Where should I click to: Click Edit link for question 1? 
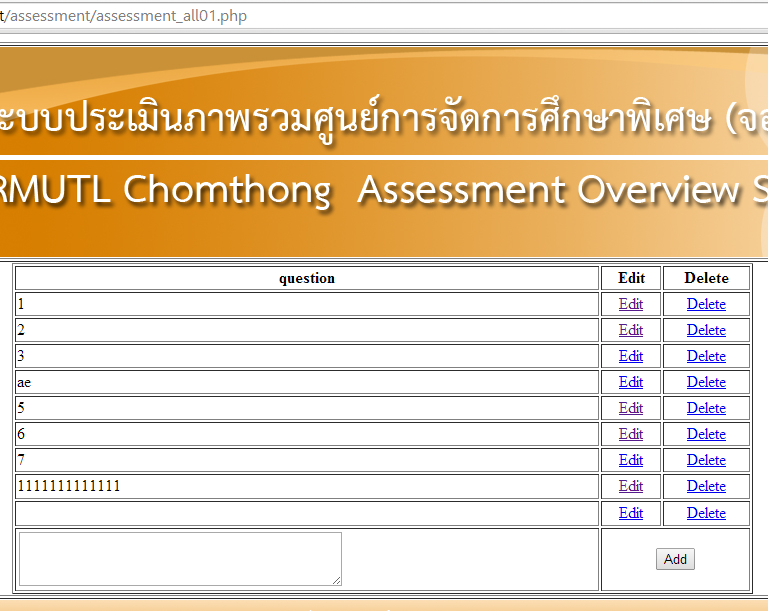point(630,304)
